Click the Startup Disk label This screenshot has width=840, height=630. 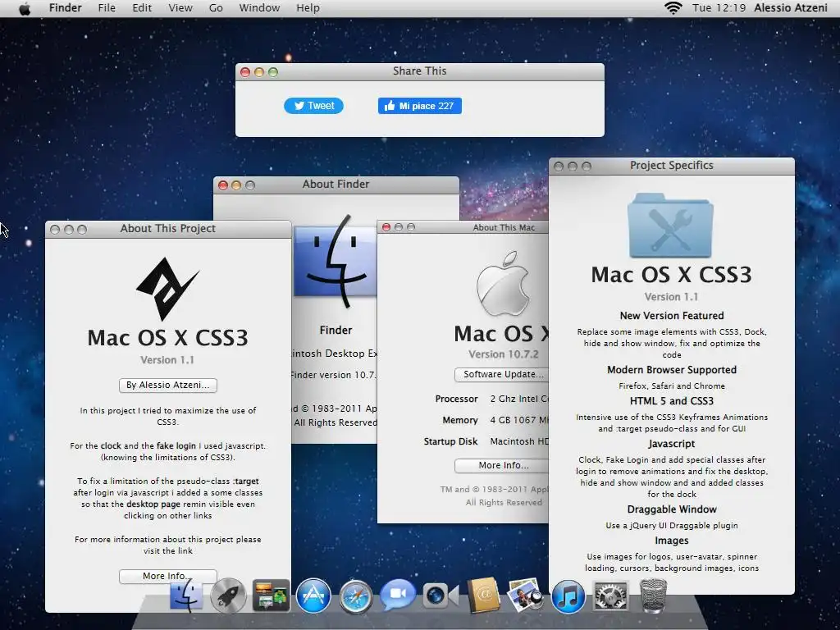click(450, 441)
